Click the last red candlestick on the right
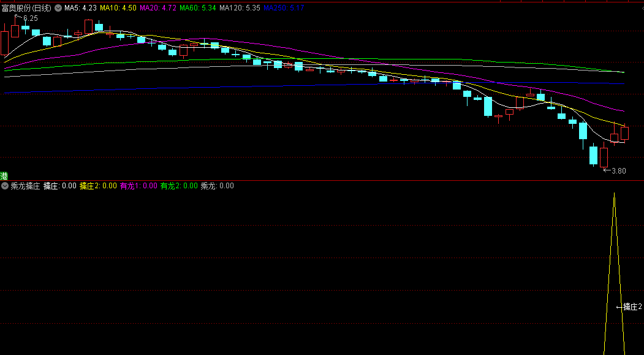The width and height of the screenshot is (644, 355). click(x=624, y=133)
